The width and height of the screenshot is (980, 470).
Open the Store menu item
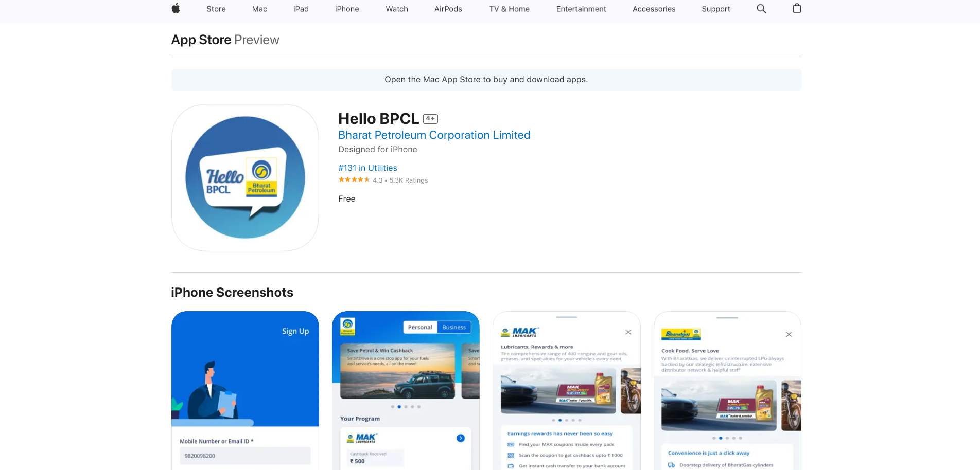[x=216, y=9]
